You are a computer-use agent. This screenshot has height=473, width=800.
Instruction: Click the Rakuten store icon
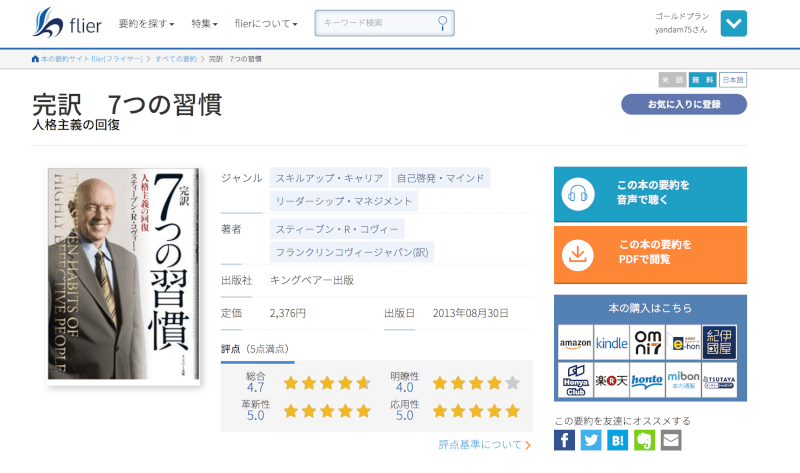(611, 381)
